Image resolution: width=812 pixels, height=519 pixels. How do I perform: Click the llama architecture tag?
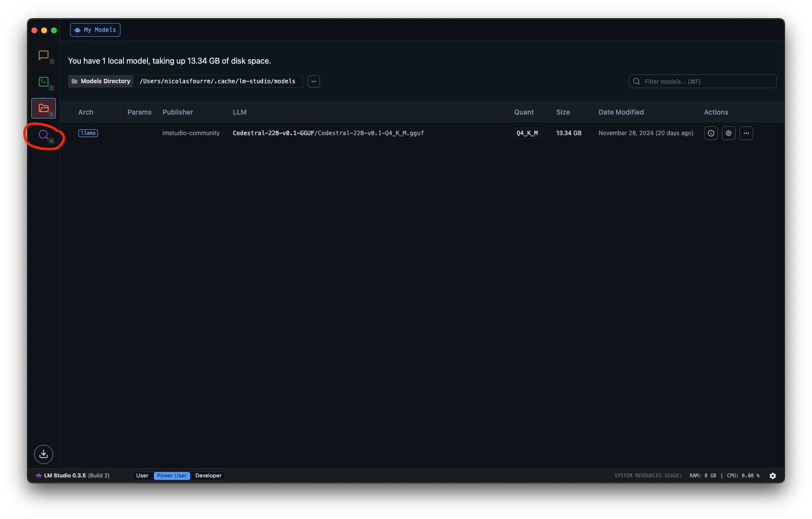coord(88,133)
